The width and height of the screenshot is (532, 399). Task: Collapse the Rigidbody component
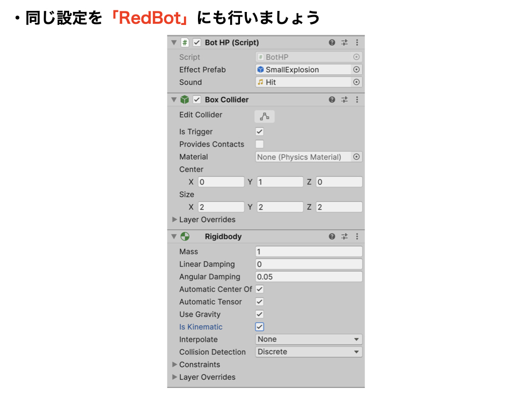174,236
